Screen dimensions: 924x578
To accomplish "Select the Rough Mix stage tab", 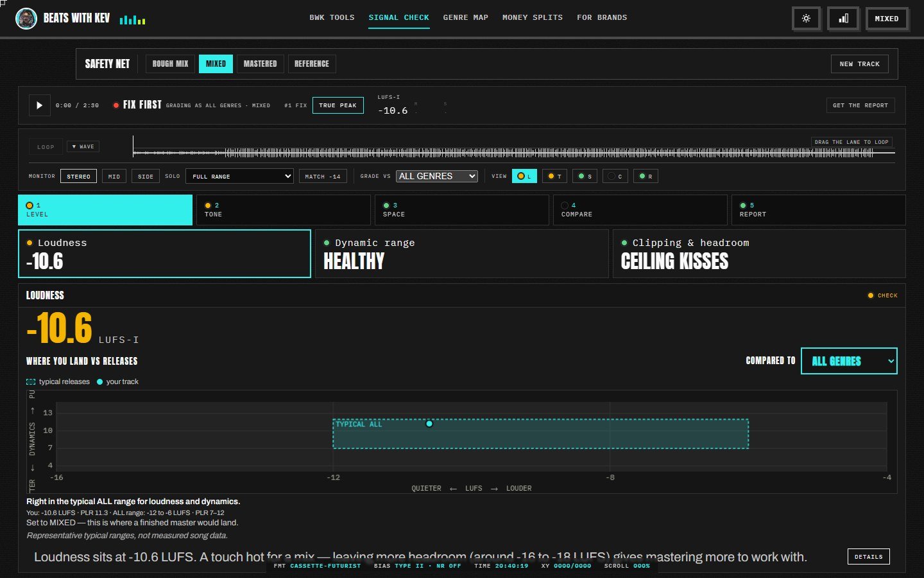I will pyautogui.click(x=170, y=64).
